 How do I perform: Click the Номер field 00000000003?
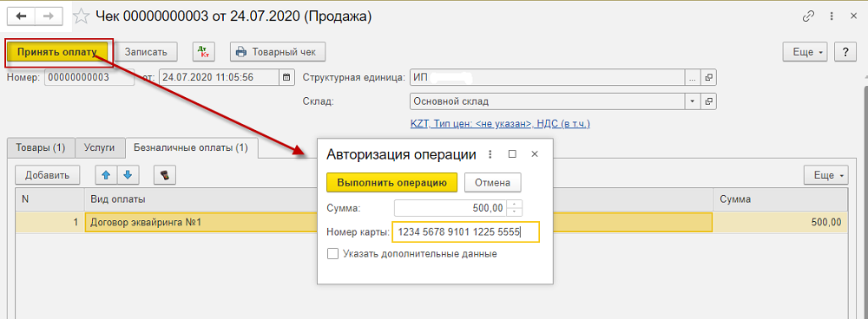click(89, 77)
